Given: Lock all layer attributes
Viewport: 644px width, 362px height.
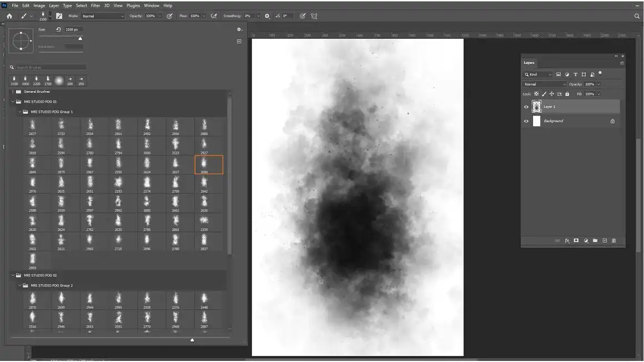Looking at the screenshot, I should pyautogui.click(x=567, y=94).
